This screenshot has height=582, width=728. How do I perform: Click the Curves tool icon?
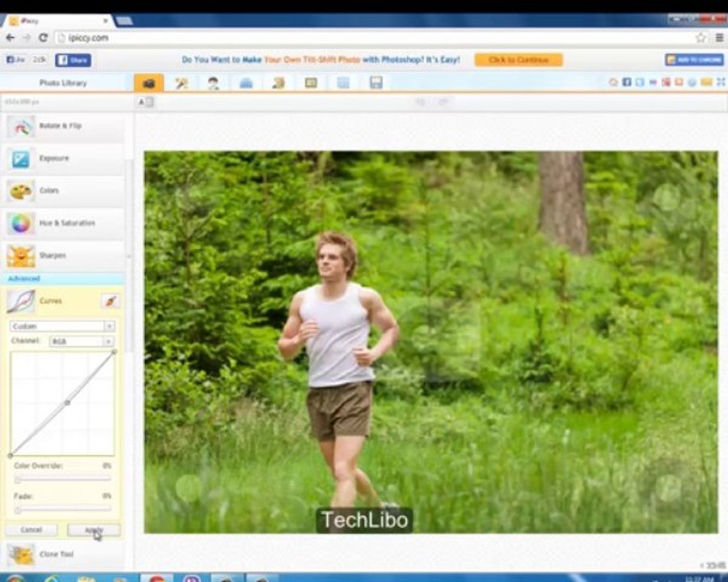click(x=21, y=302)
